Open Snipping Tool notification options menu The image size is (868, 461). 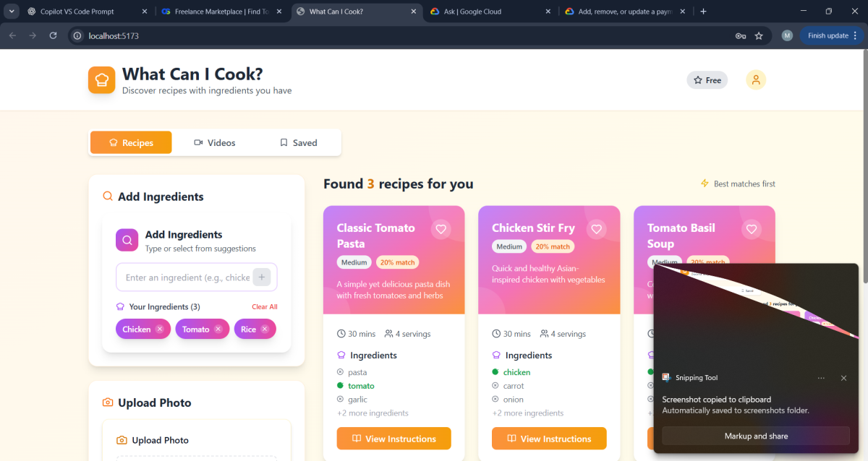pos(821,378)
